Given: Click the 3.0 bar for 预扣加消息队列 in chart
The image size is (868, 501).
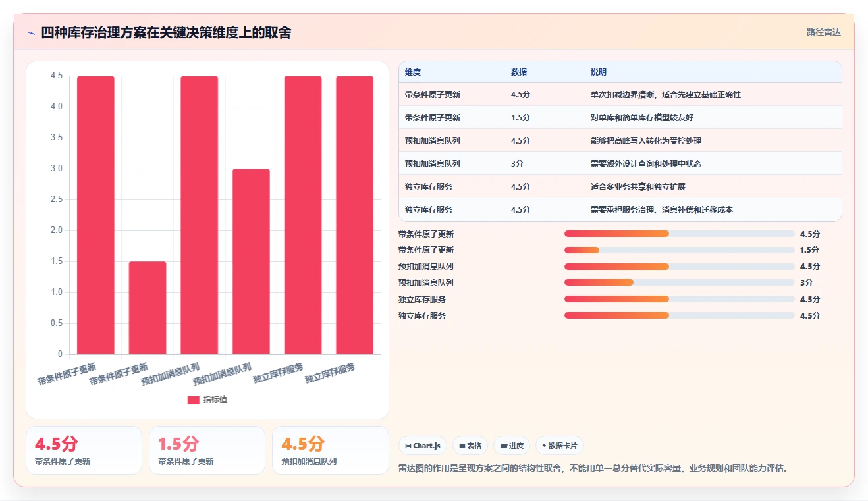Looking at the screenshot, I should click(251, 261).
